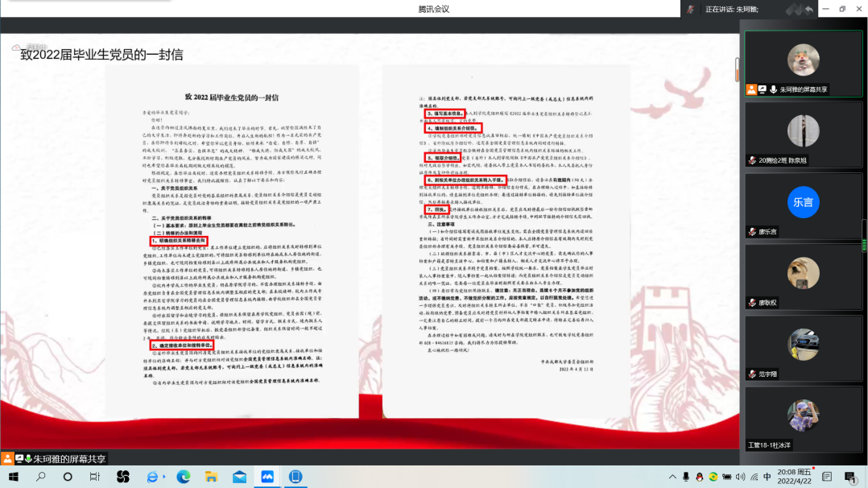868x488 pixels.
Task: Select 范宇翔's participant video tile
Action: [803, 345]
